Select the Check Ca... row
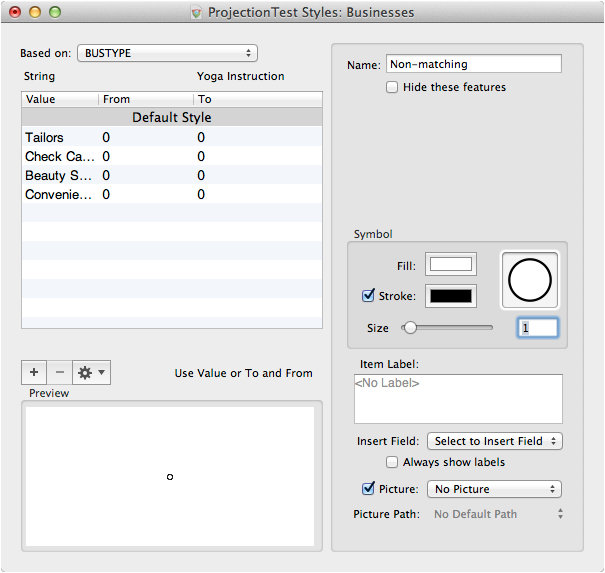605x573 pixels. click(172, 156)
